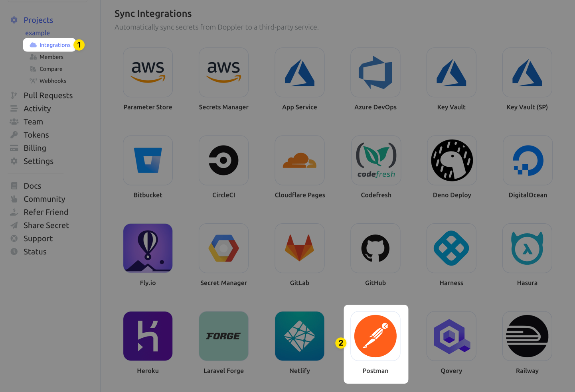The image size is (575, 392).
Task: Select the CircleCI integration icon
Action: 223,160
